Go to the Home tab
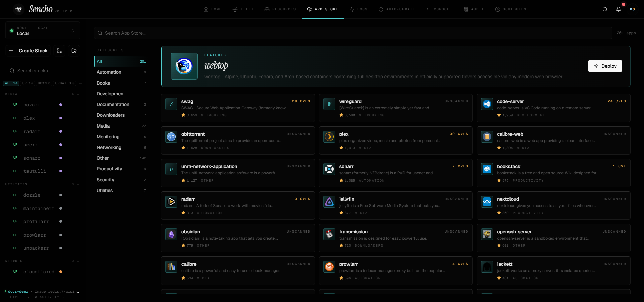 [x=212, y=9]
